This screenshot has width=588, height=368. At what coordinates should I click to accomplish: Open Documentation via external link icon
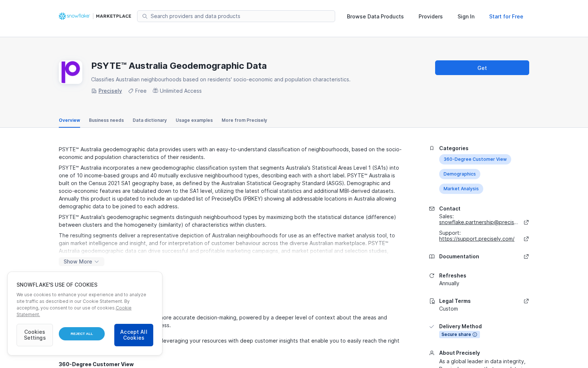[x=526, y=256]
